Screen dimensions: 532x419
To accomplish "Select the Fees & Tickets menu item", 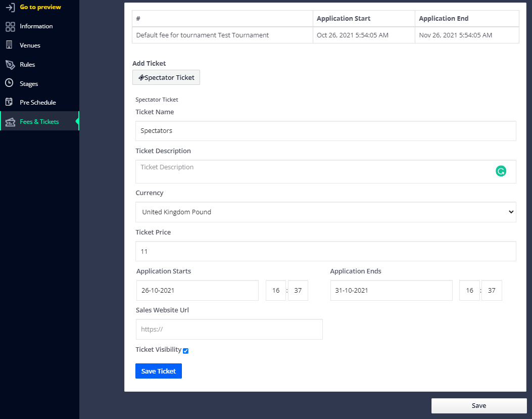I will pyautogui.click(x=39, y=121).
